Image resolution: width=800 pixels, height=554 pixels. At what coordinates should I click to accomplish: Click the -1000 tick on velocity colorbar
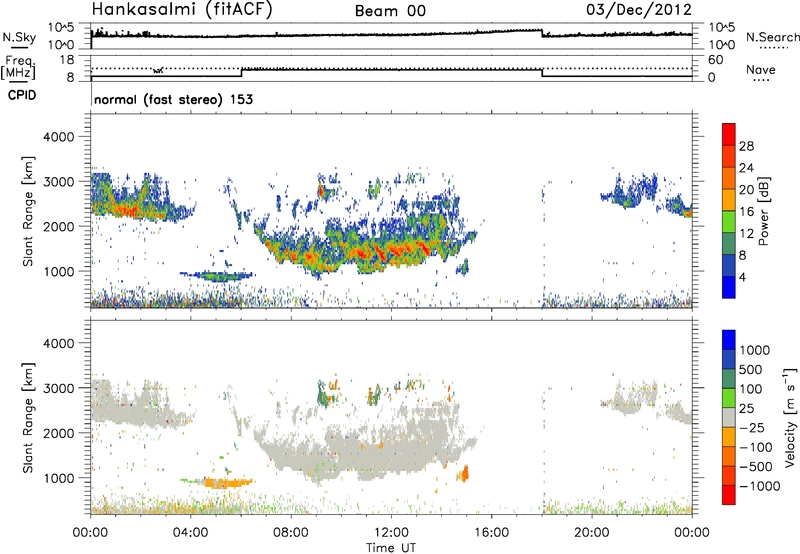(x=760, y=486)
